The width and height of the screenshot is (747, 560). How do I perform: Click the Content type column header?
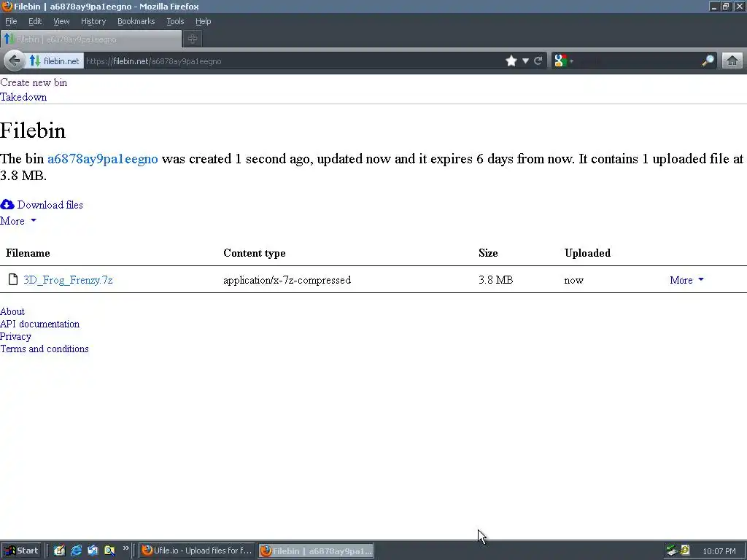pos(255,253)
